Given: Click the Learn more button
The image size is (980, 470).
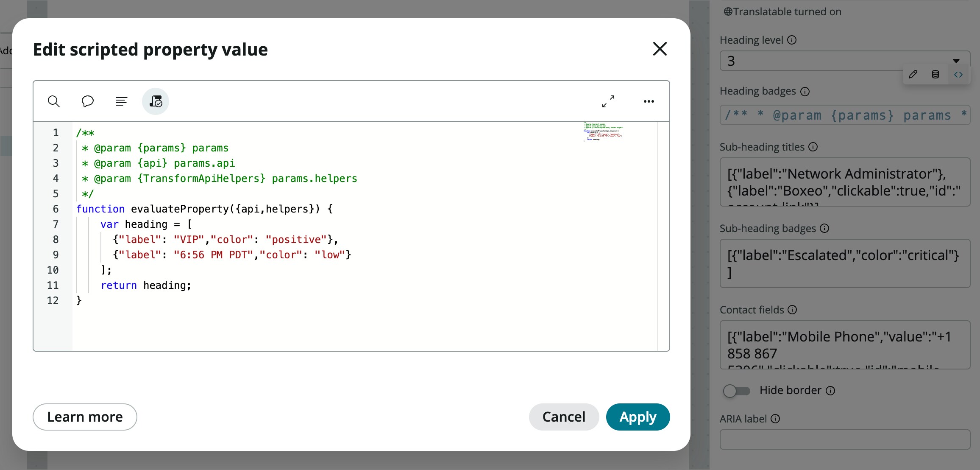Looking at the screenshot, I should click(85, 417).
